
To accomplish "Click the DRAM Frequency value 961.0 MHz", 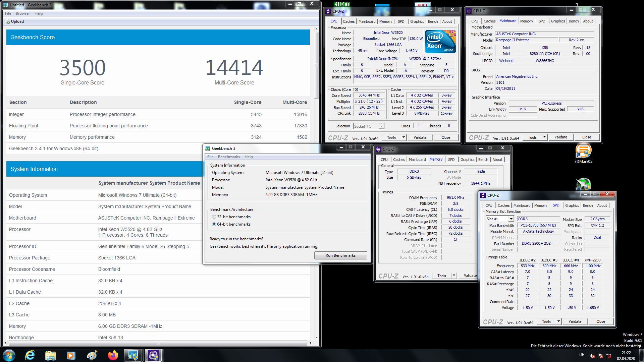I will pyautogui.click(x=455, y=197).
